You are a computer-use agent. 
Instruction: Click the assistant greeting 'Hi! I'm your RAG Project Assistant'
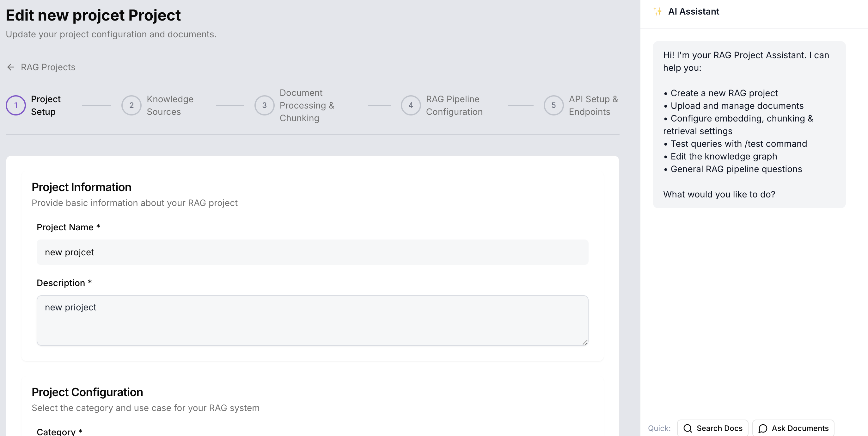coord(746,61)
